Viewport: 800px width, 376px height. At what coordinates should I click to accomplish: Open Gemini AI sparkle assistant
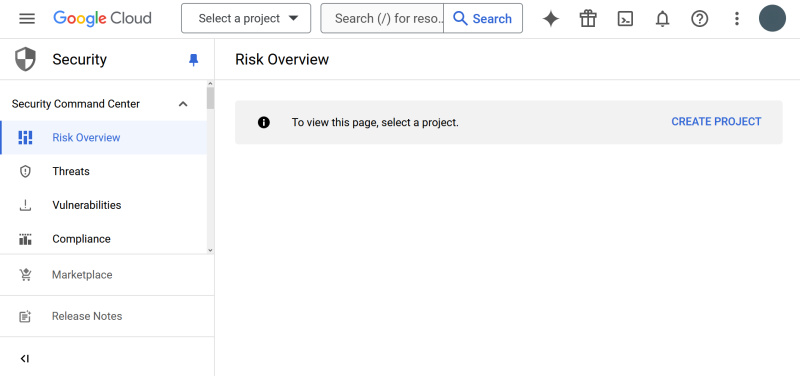pyautogui.click(x=551, y=19)
